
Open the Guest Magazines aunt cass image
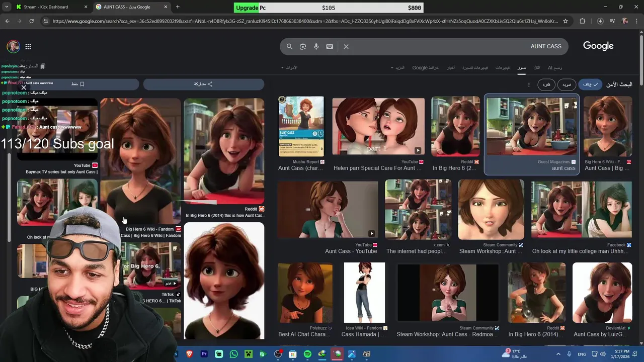[x=532, y=126]
